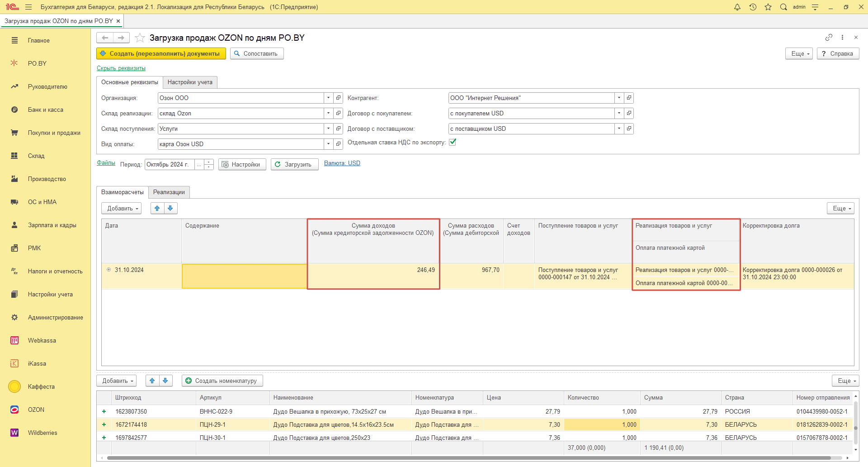Open the iKassa section
The image size is (868, 467).
tap(37, 363)
